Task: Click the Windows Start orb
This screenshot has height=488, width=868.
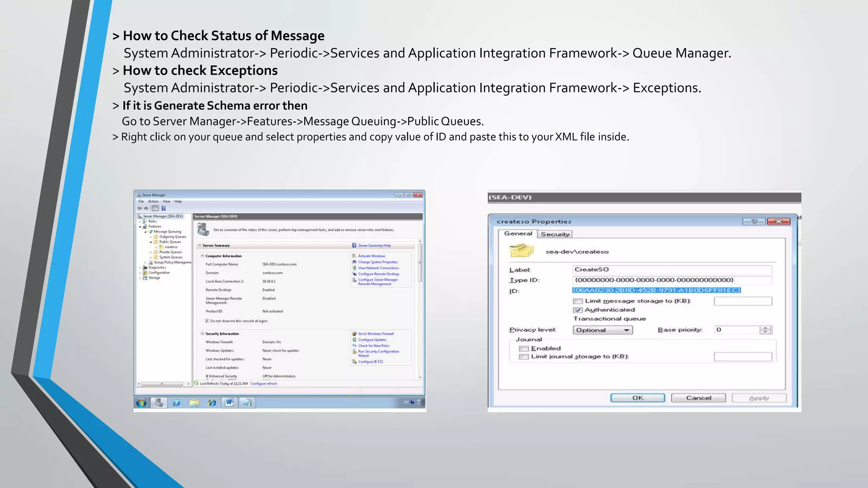Action: pos(142,403)
